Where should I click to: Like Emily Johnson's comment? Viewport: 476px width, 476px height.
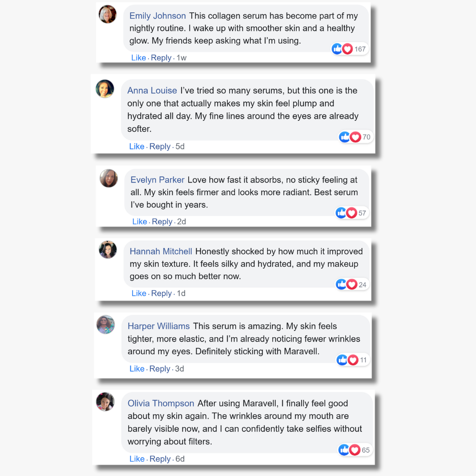[x=138, y=58]
